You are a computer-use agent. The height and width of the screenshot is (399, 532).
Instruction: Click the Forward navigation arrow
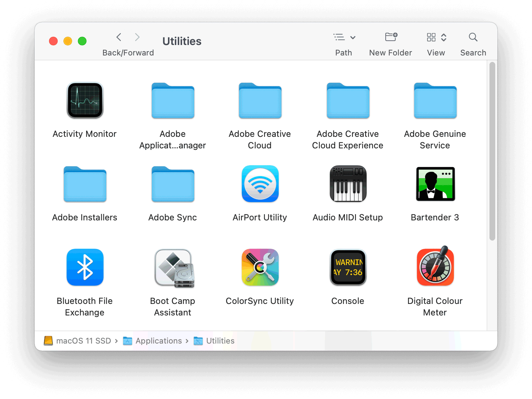137,37
